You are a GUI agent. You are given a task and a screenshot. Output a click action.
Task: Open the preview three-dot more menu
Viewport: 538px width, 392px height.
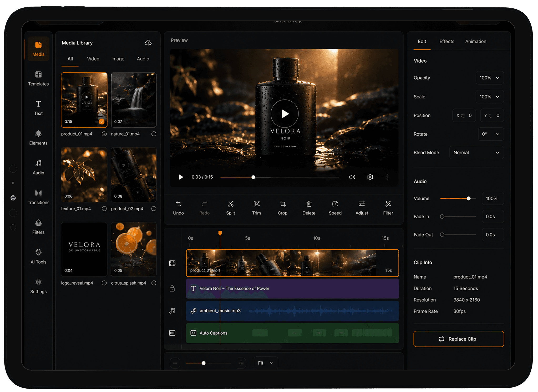coord(387,177)
